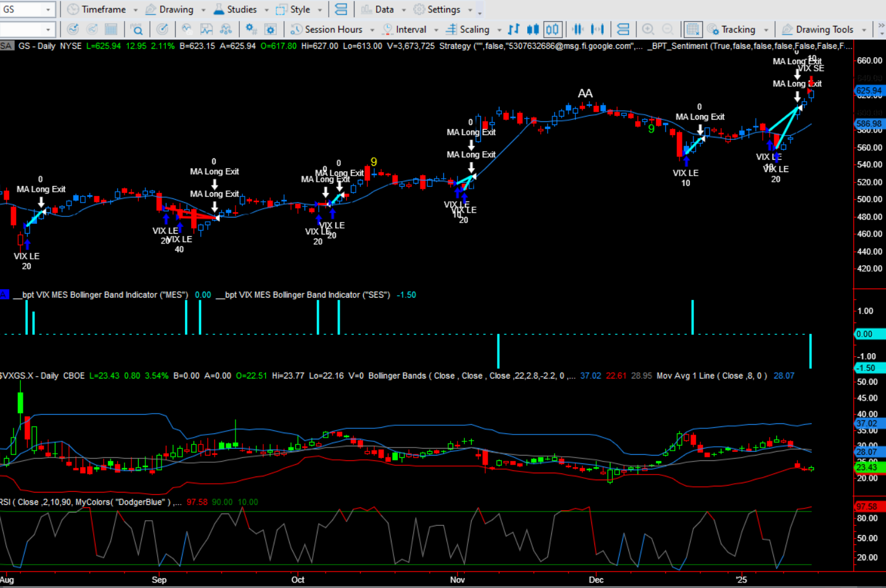Expand the empty combo box below GS
This screenshot has height=588, width=886.
pos(48,29)
